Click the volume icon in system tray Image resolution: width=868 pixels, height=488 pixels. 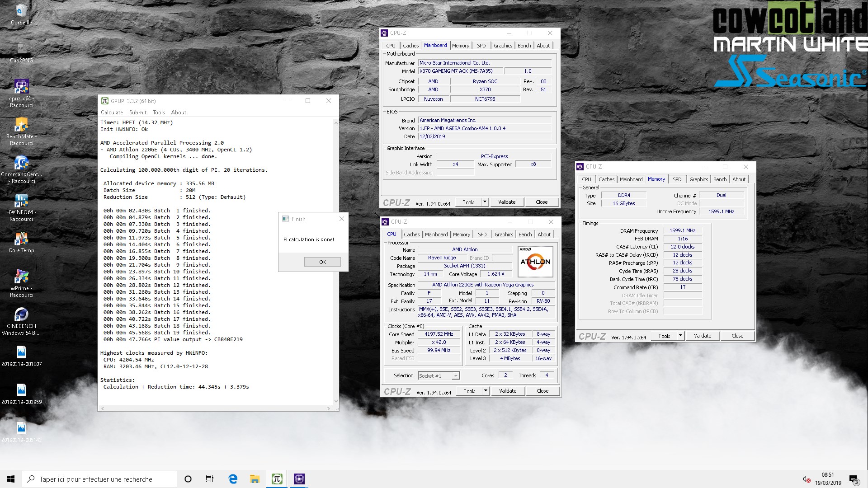pyautogui.click(x=806, y=479)
